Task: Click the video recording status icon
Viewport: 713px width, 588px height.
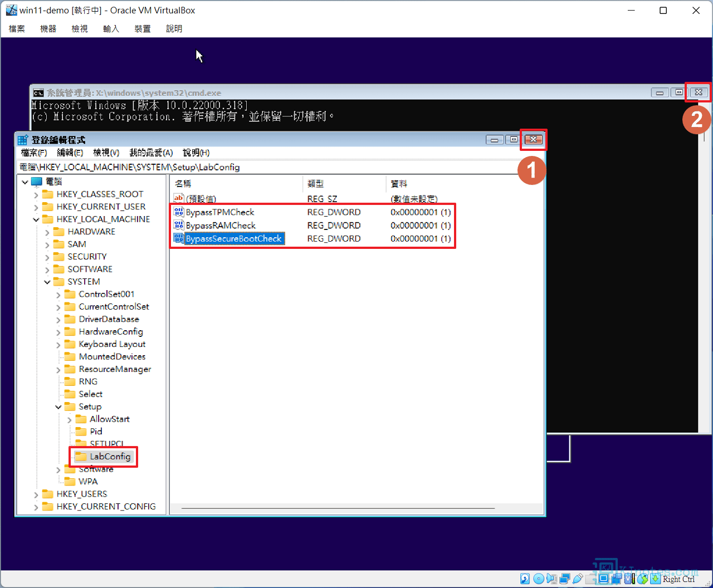Action: (616, 579)
